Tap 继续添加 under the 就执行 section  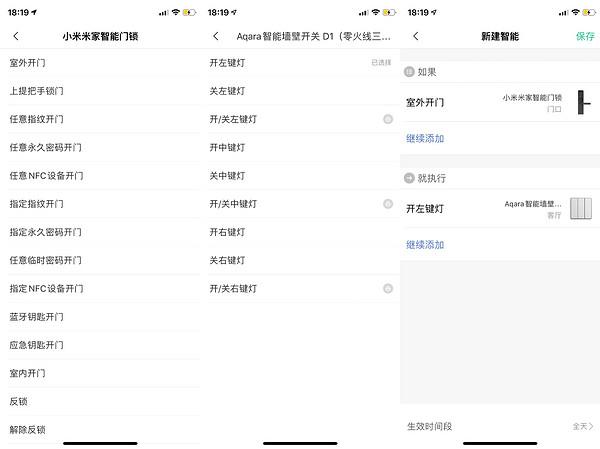[x=425, y=245]
